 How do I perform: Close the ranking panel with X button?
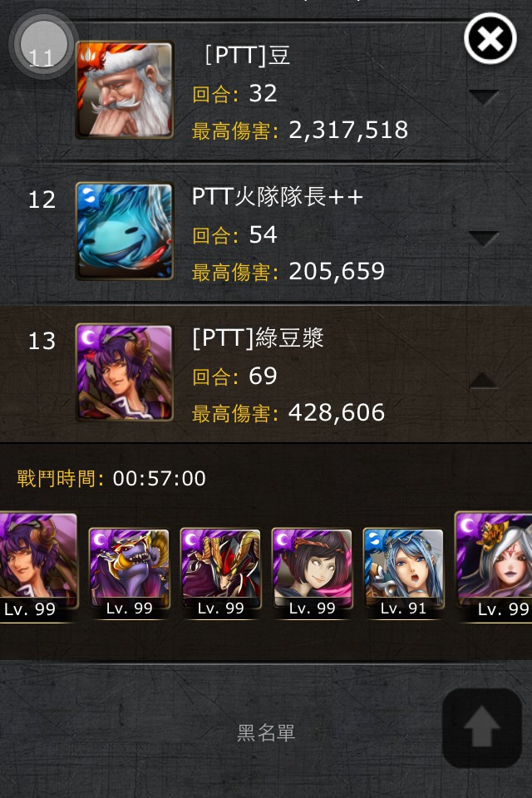click(490, 39)
